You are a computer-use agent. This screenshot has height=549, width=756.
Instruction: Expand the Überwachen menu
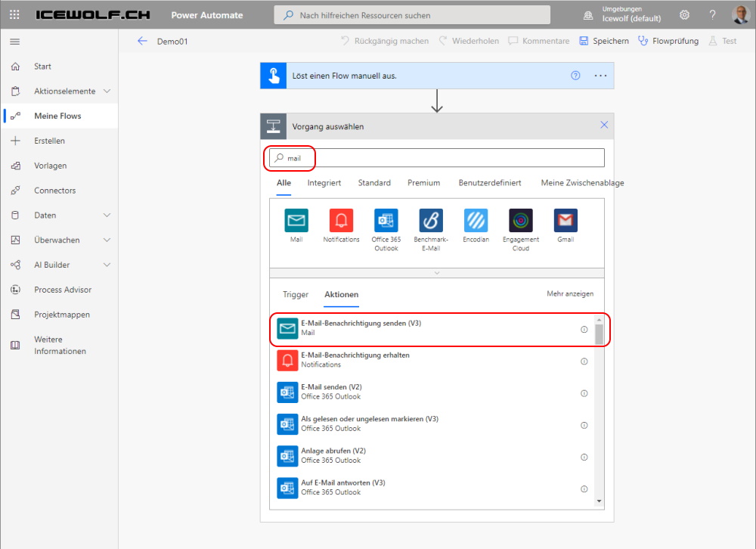coord(107,240)
